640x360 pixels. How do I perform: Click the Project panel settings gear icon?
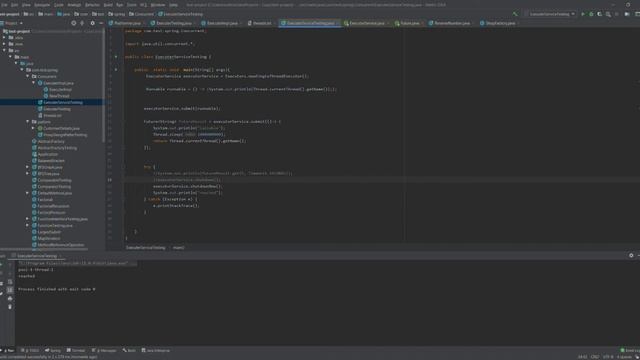tap(92, 23)
